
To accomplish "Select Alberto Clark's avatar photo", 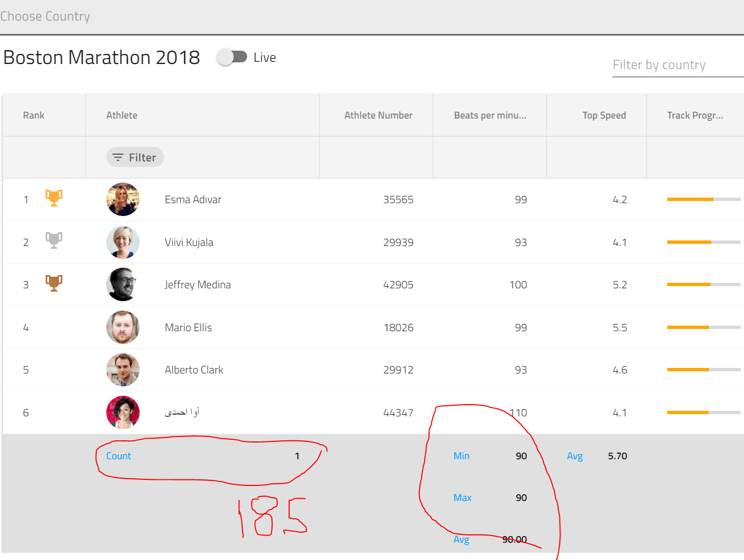I will (123, 370).
